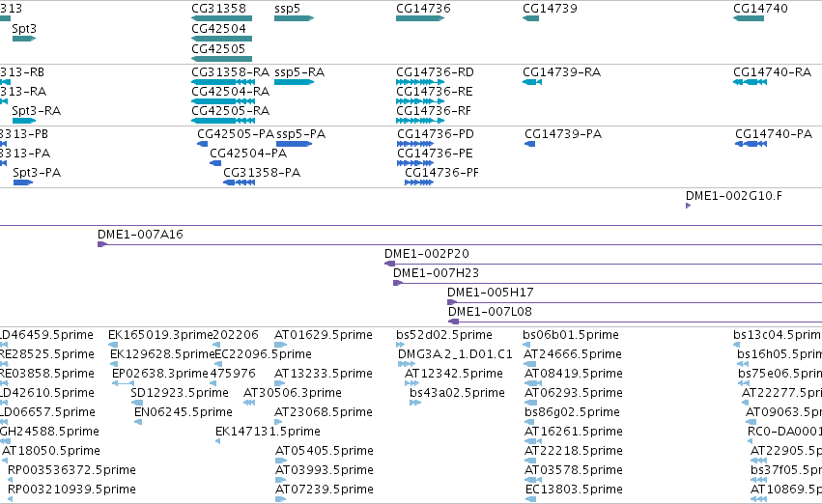This screenshot has height=504, width=822.
Task: Select BAC clone DME1-007A16
Action: (x=140, y=235)
